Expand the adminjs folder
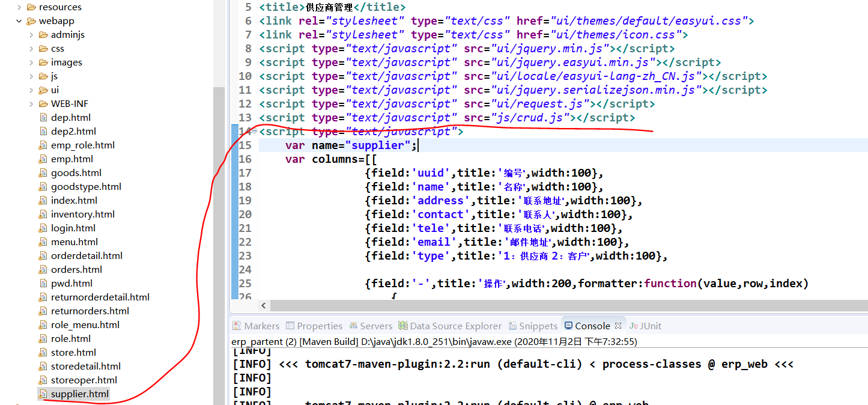Image resolution: width=868 pixels, height=405 pixels. (x=32, y=35)
